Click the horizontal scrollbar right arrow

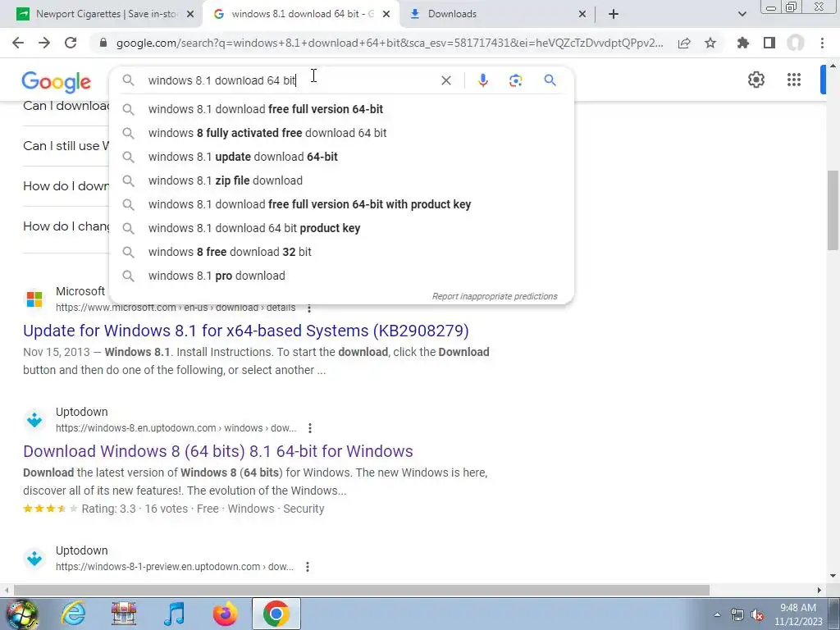(819, 591)
